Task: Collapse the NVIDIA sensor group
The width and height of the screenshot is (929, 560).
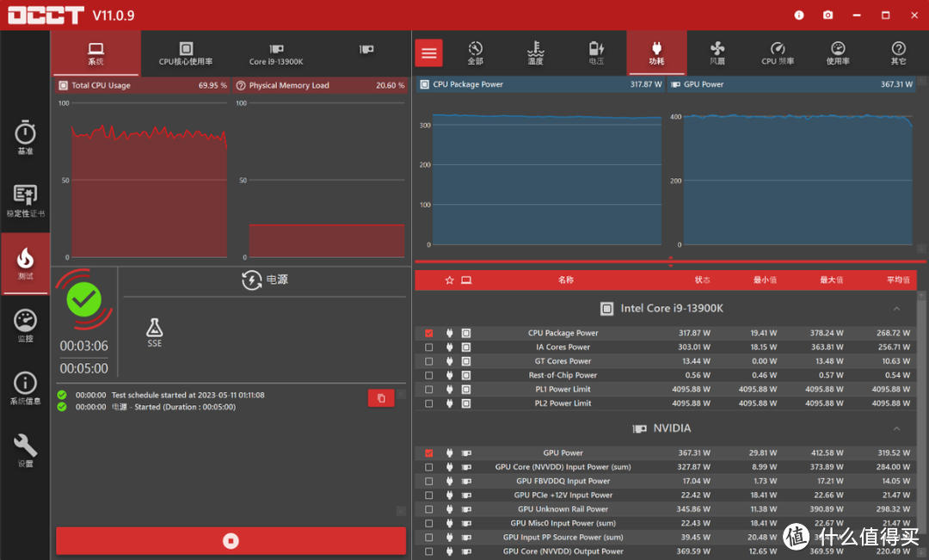Action: 896,428
